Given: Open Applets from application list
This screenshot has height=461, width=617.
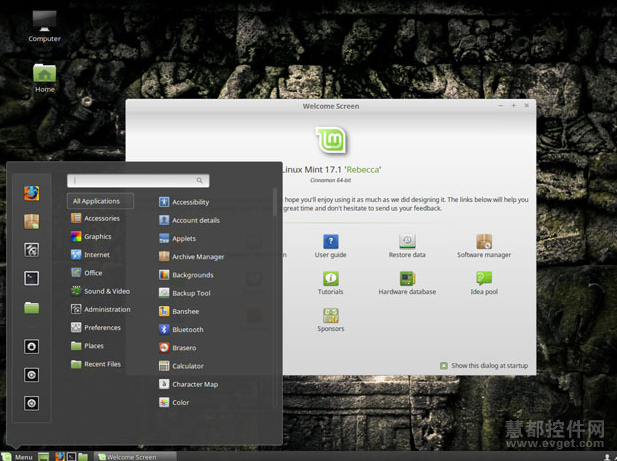Looking at the screenshot, I should pyautogui.click(x=177, y=238).
